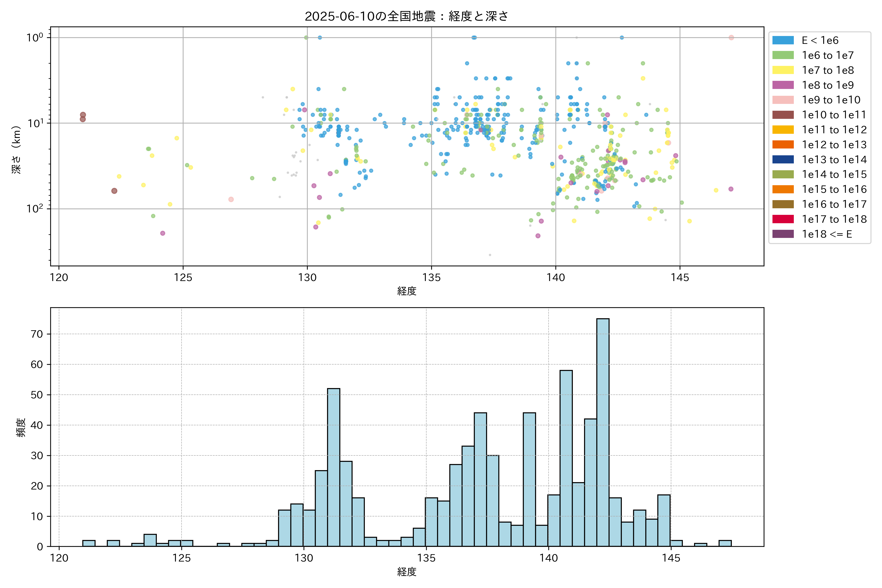
Task: Click the '経度' label under the scatter plot
Action: tap(407, 291)
